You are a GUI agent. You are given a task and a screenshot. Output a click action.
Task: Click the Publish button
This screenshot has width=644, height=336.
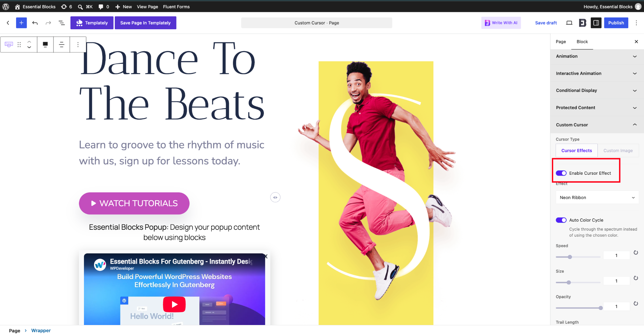pos(616,23)
